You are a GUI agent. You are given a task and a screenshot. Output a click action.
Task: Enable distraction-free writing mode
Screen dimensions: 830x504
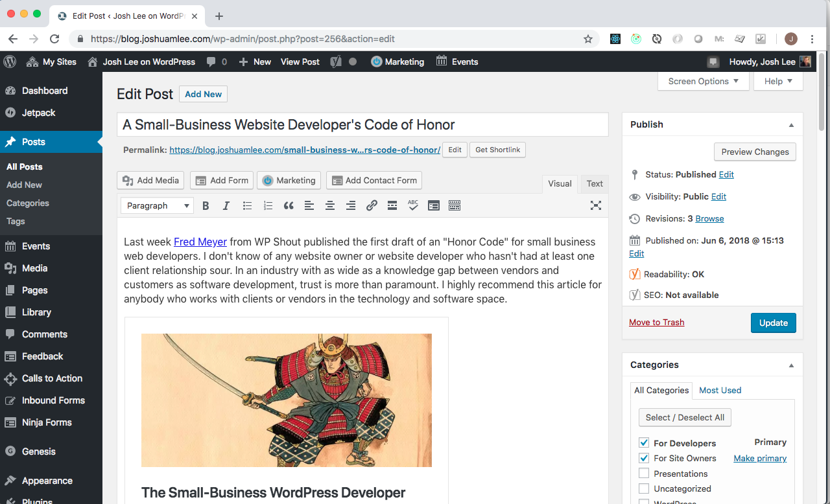[x=596, y=205]
